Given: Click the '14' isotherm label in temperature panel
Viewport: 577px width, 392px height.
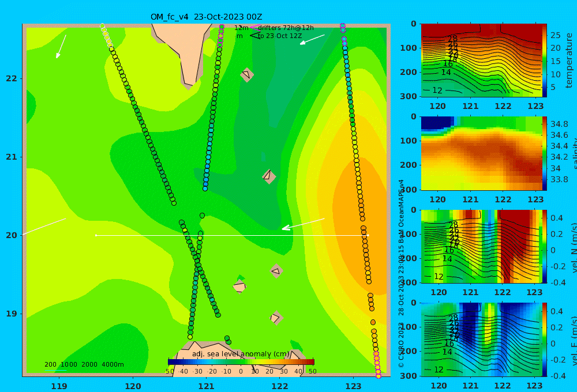Looking at the screenshot, I should (x=446, y=73).
